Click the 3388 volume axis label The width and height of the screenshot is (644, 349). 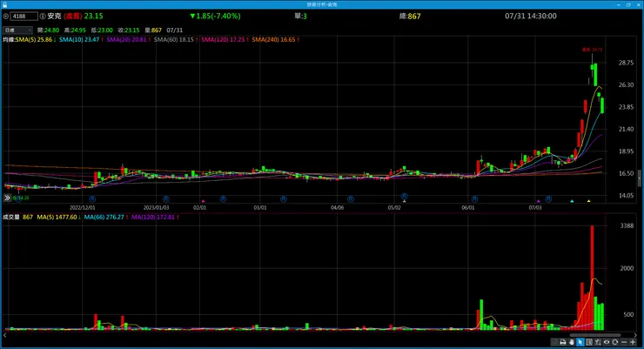pyautogui.click(x=627, y=225)
